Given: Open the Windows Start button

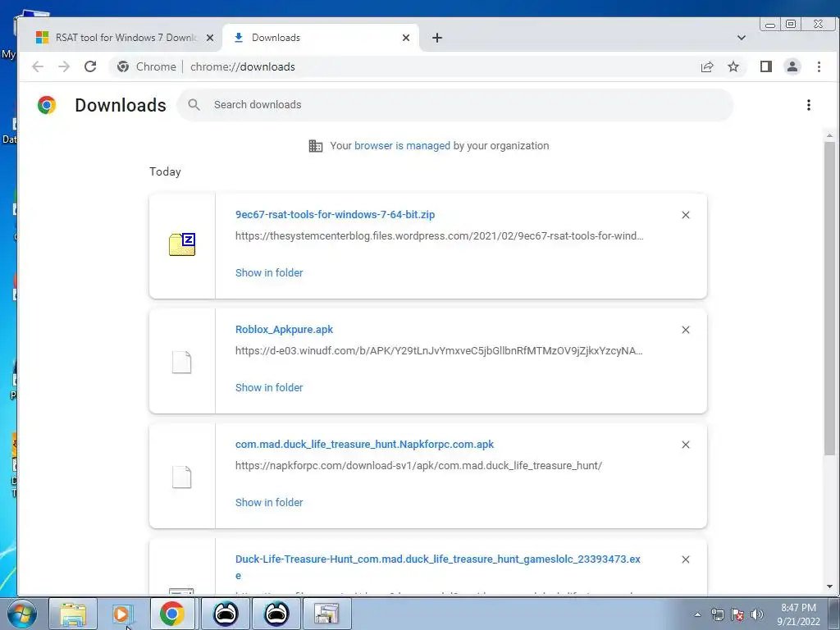Looking at the screenshot, I should pyautogui.click(x=21, y=614).
